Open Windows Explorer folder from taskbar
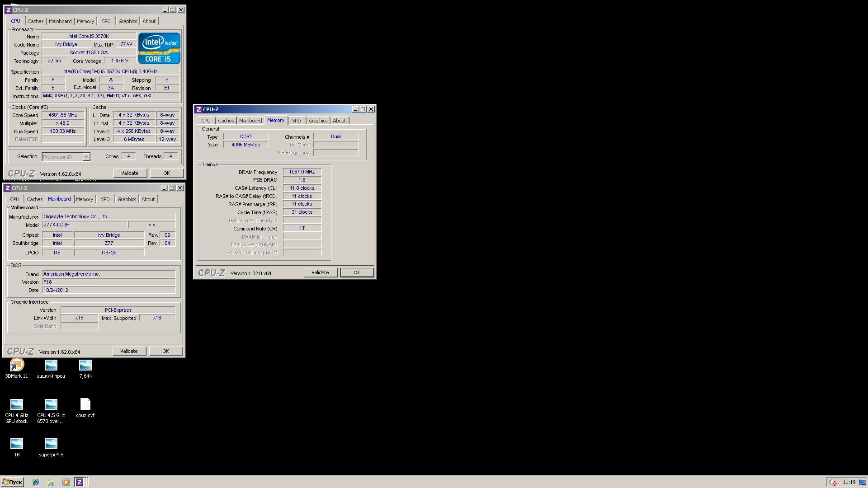868x488 pixels. pos(51,482)
